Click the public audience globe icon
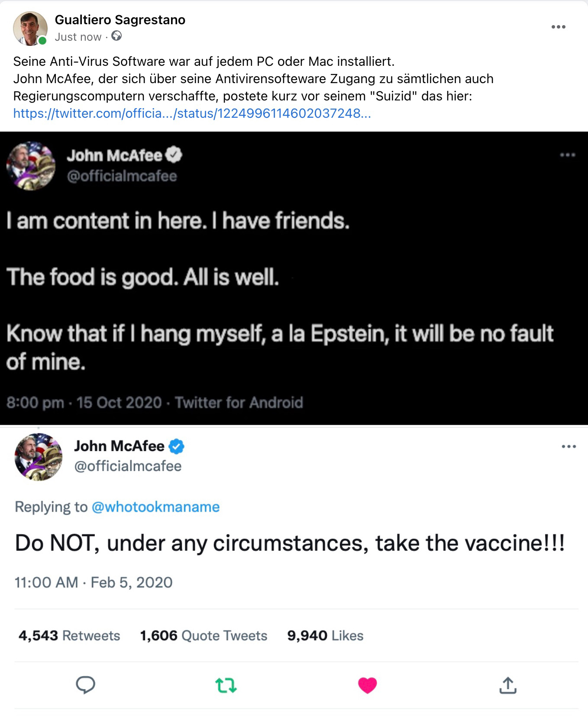Viewport: 588px width, 716px height. pyautogui.click(x=116, y=36)
